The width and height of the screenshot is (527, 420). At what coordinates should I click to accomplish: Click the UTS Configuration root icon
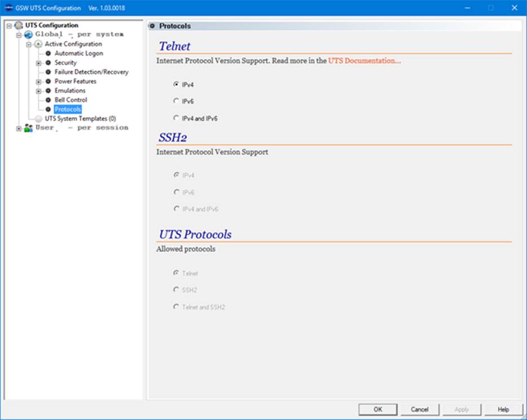[x=19, y=25]
